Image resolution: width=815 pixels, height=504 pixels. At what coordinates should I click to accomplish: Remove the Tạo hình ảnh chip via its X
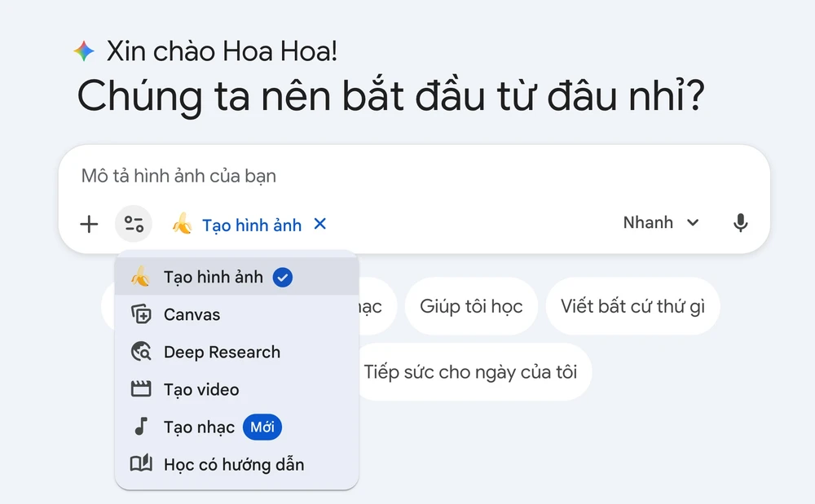pyautogui.click(x=319, y=225)
